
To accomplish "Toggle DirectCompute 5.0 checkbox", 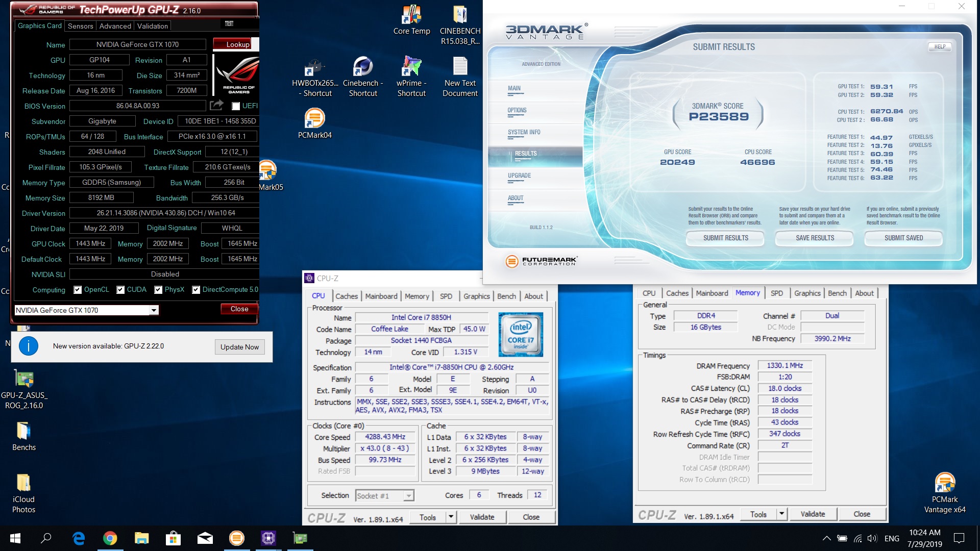I will coord(196,290).
